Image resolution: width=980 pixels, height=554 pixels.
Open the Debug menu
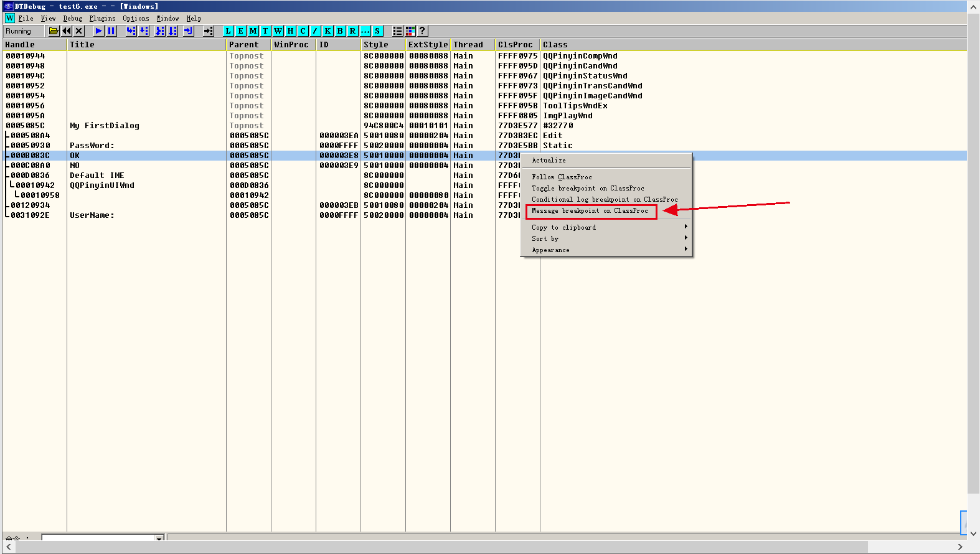coord(73,19)
